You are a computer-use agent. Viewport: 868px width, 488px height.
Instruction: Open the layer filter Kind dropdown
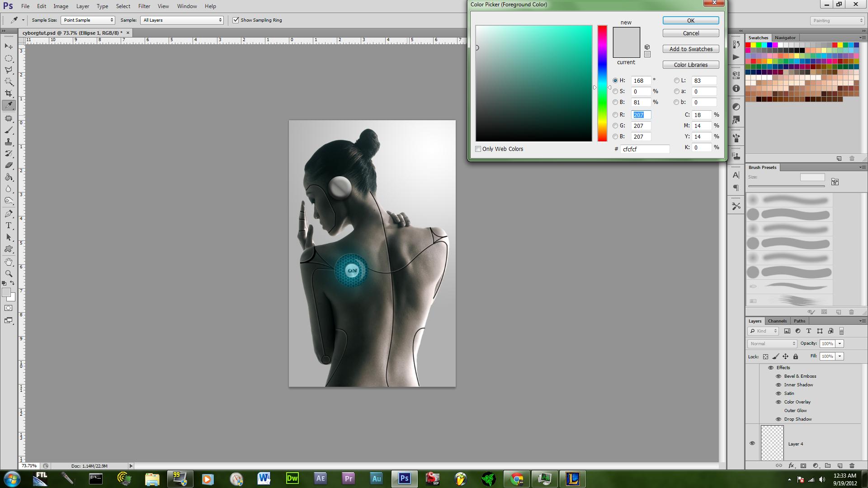[x=763, y=331]
